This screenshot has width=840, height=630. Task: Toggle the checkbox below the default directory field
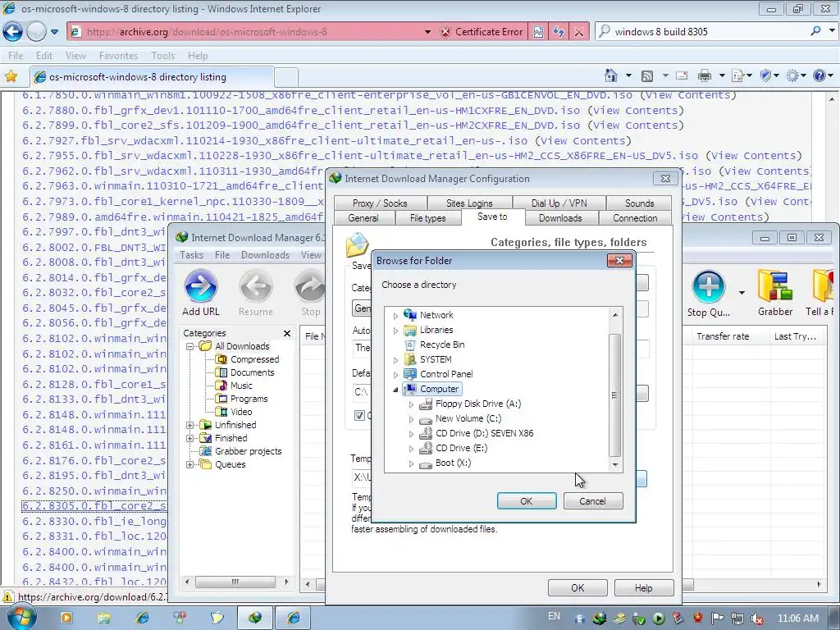[x=359, y=416]
